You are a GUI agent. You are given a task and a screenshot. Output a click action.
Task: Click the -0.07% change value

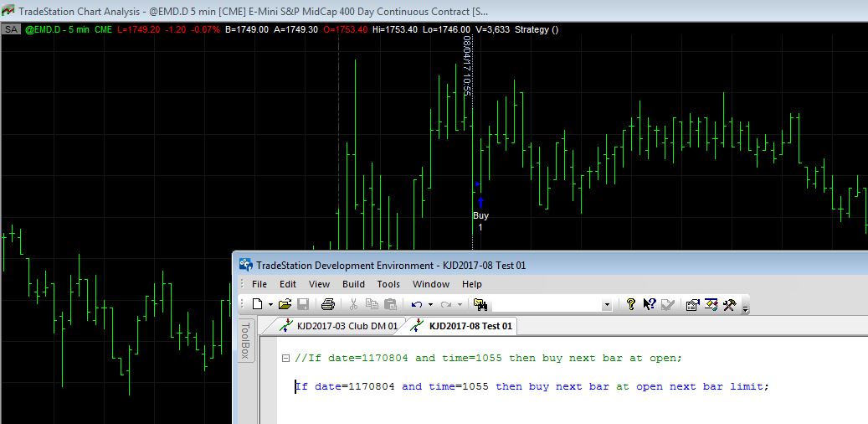pos(205,29)
